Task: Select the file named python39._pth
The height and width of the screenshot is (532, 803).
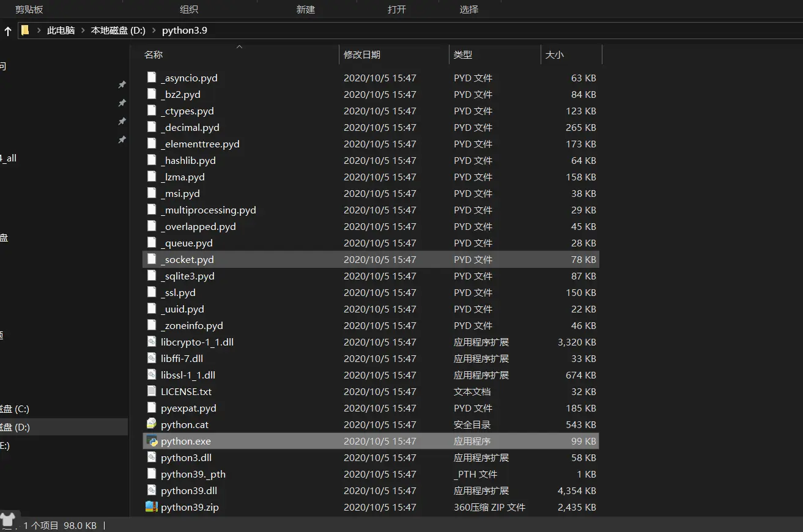Action: pyautogui.click(x=193, y=474)
